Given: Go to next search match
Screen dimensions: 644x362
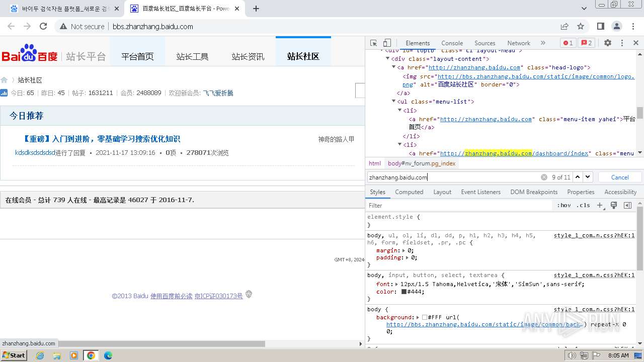Looking at the screenshot, I should tap(588, 177).
